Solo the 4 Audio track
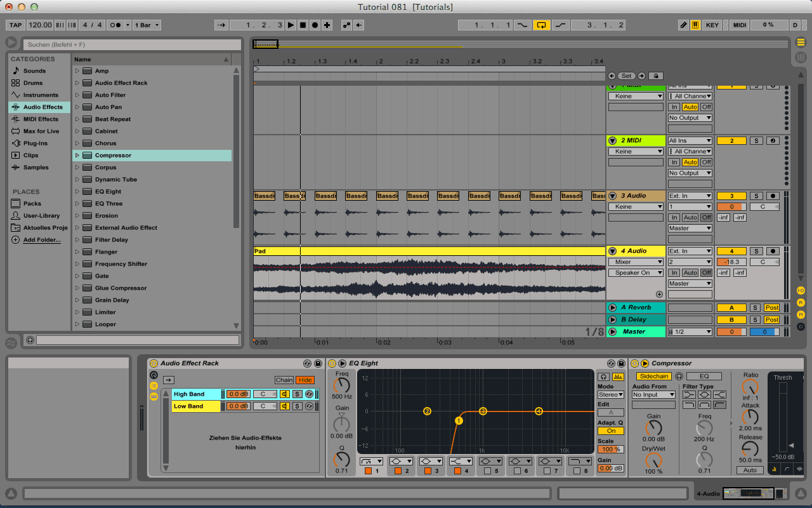This screenshot has height=508, width=812. pyautogui.click(x=755, y=251)
